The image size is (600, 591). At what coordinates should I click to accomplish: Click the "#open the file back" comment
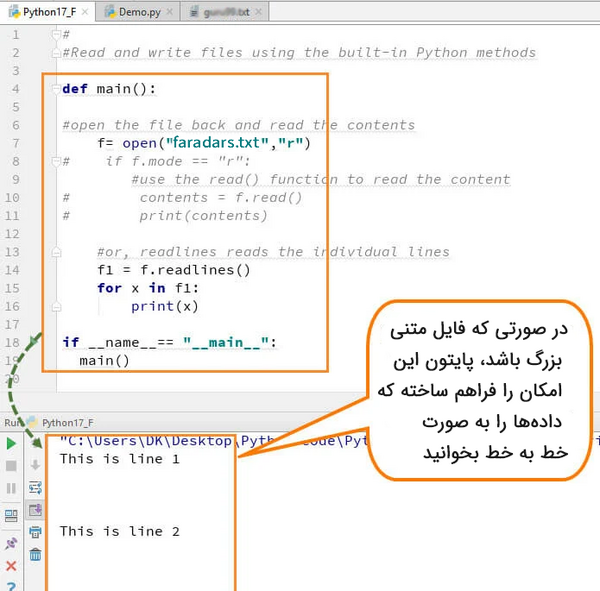point(239,125)
